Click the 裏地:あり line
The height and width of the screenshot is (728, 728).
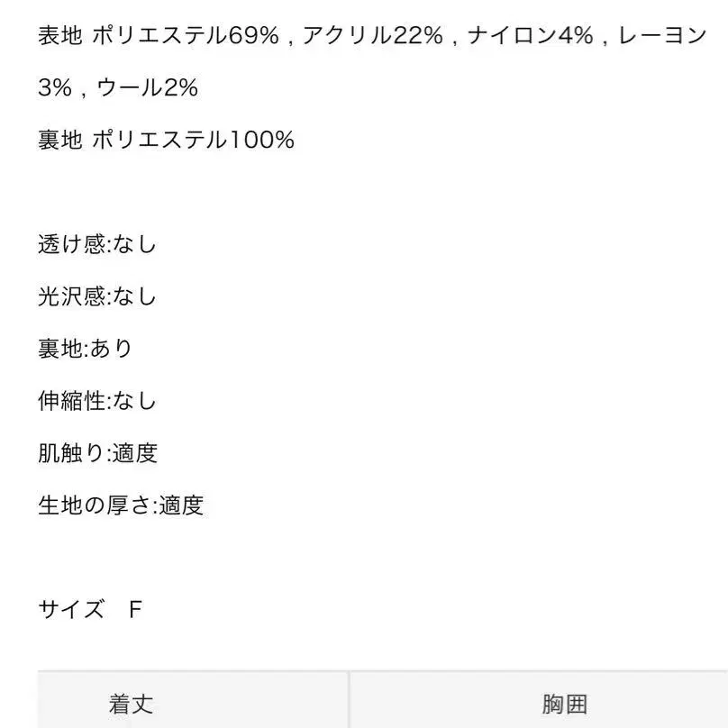[86, 348]
